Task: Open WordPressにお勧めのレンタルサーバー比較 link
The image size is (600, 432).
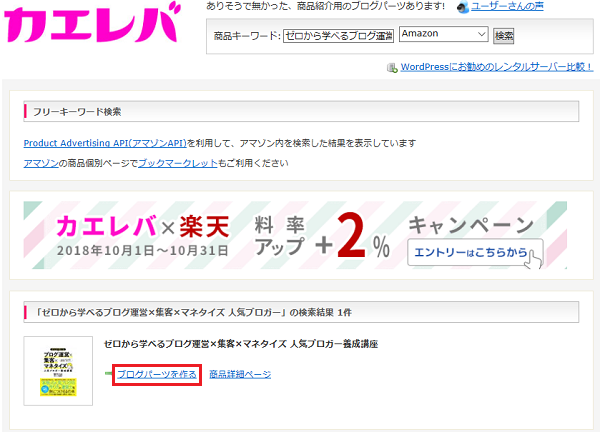Action: [497, 67]
